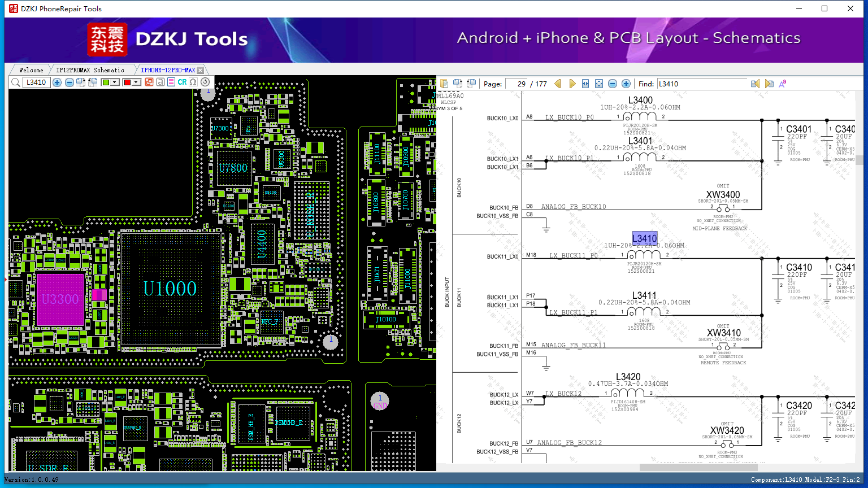Screen dimensions: 868x488
Task: Zoom in on the PCB layout view
Action: [57, 82]
